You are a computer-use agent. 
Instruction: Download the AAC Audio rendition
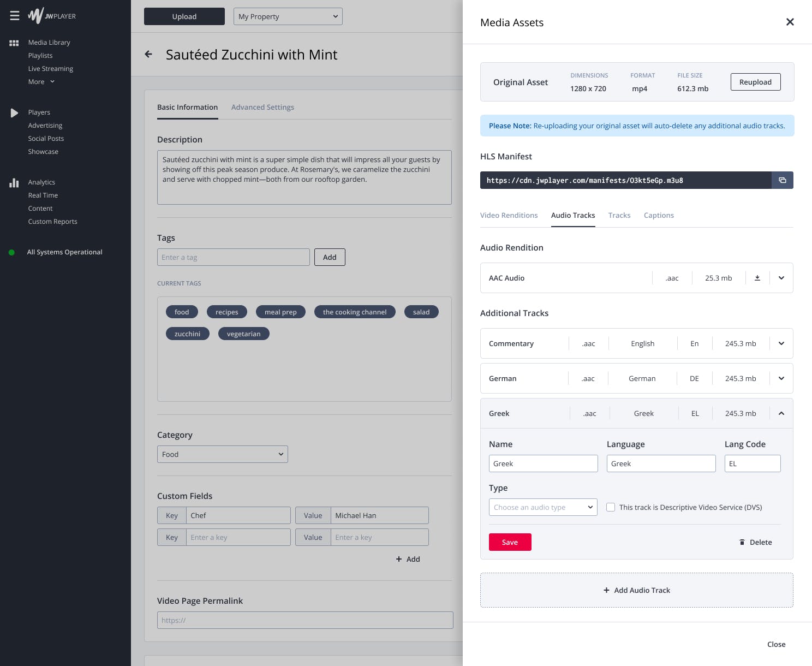tap(757, 278)
